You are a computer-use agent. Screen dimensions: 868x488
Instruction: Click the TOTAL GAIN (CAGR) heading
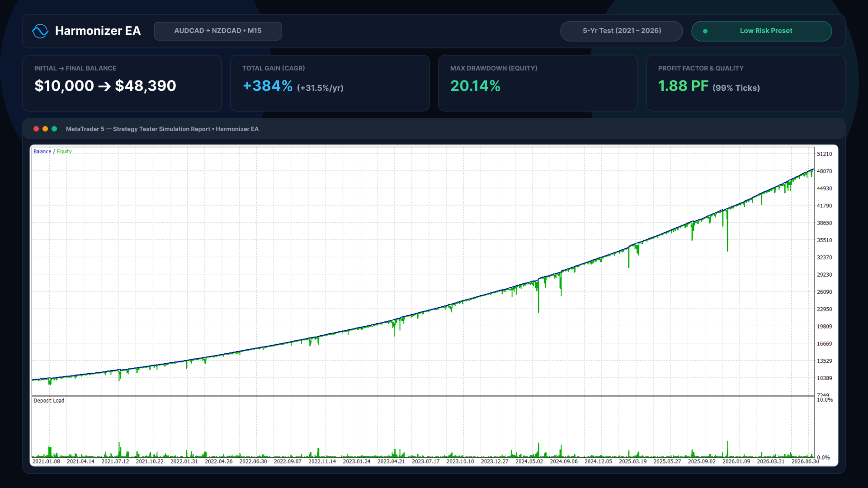tap(274, 68)
